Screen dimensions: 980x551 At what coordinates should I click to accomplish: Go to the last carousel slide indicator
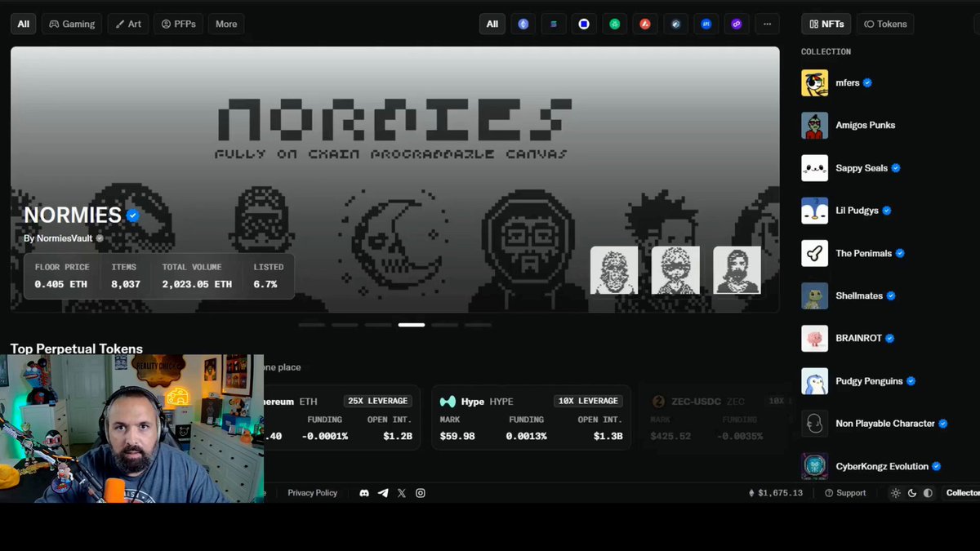478,325
